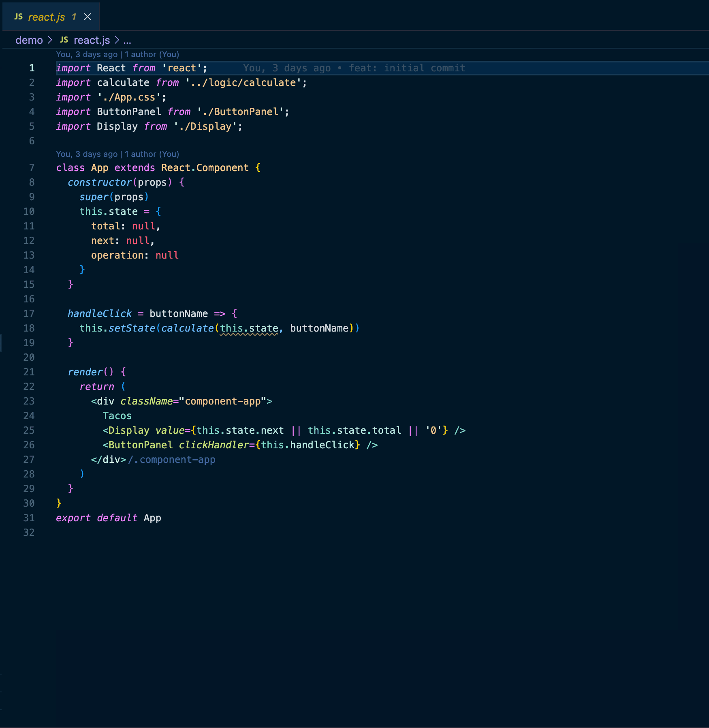This screenshot has width=709, height=728.
Task: Click inline blame 'feat: initial commit'
Action: 407,68
